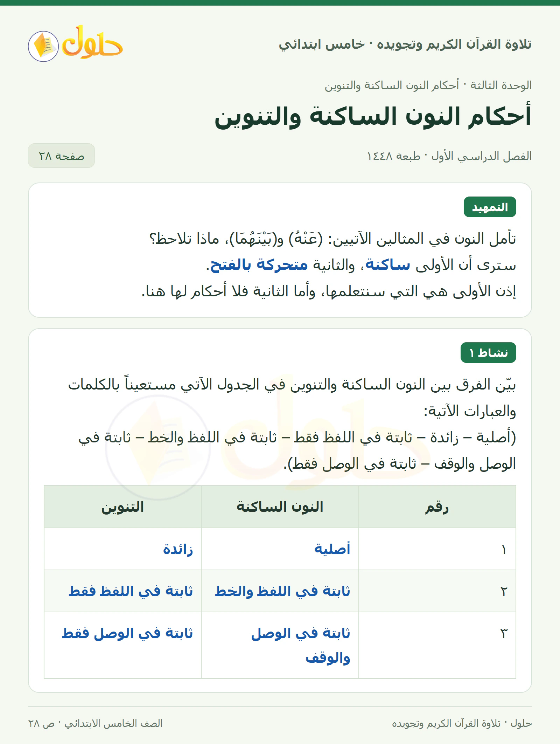This screenshot has width=560, height=744.
Task: Click activity instruction starting بيّن الفرق
Action: (x=292, y=398)
